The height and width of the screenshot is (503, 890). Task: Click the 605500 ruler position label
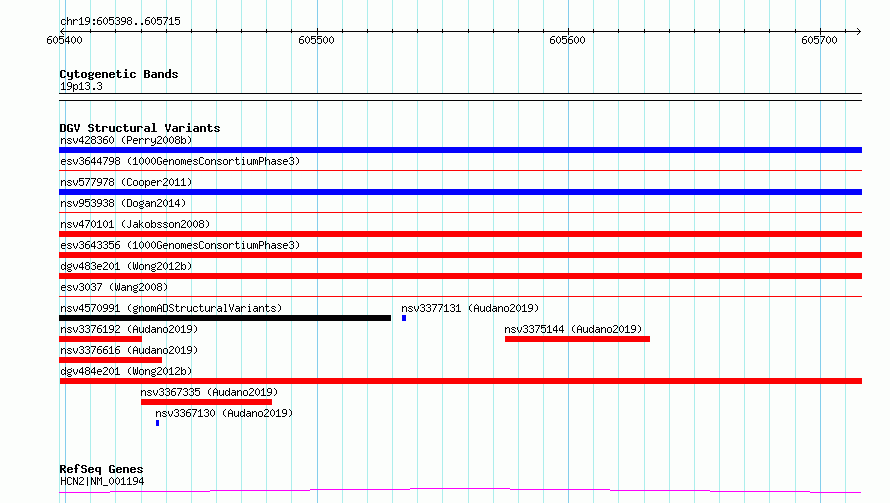click(x=316, y=40)
